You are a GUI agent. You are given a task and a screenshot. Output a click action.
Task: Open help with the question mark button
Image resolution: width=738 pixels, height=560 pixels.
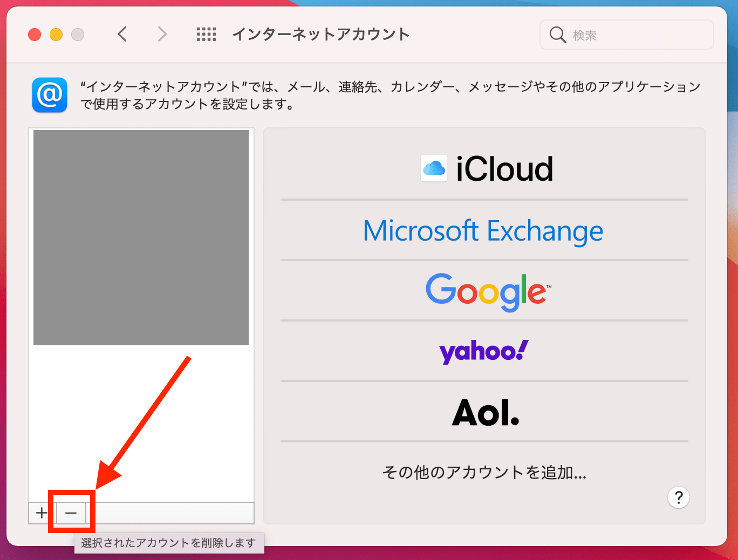(679, 497)
